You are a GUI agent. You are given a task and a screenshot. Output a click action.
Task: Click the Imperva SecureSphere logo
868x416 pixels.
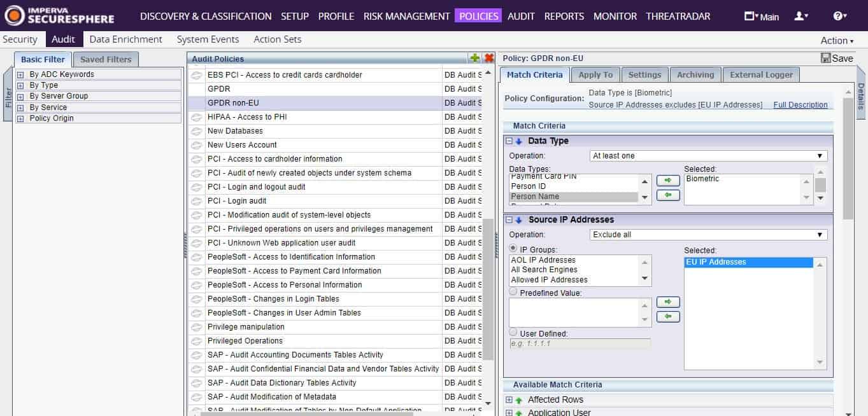pyautogui.click(x=60, y=16)
